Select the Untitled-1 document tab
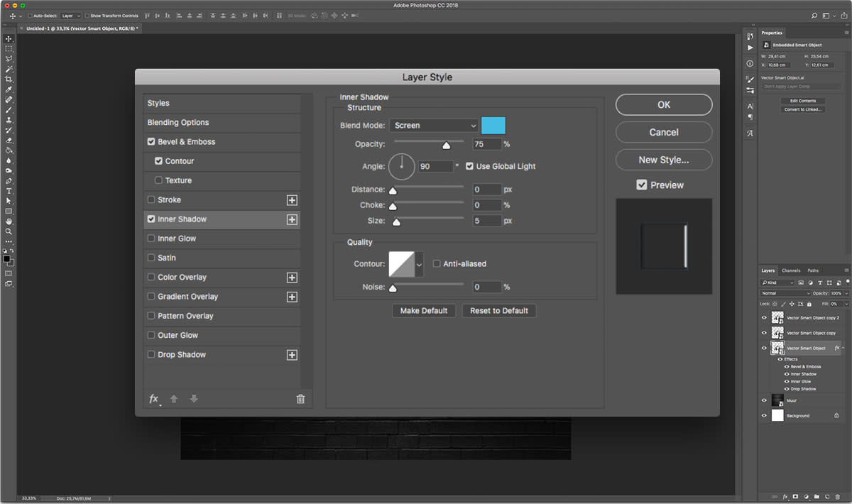 pos(82,28)
